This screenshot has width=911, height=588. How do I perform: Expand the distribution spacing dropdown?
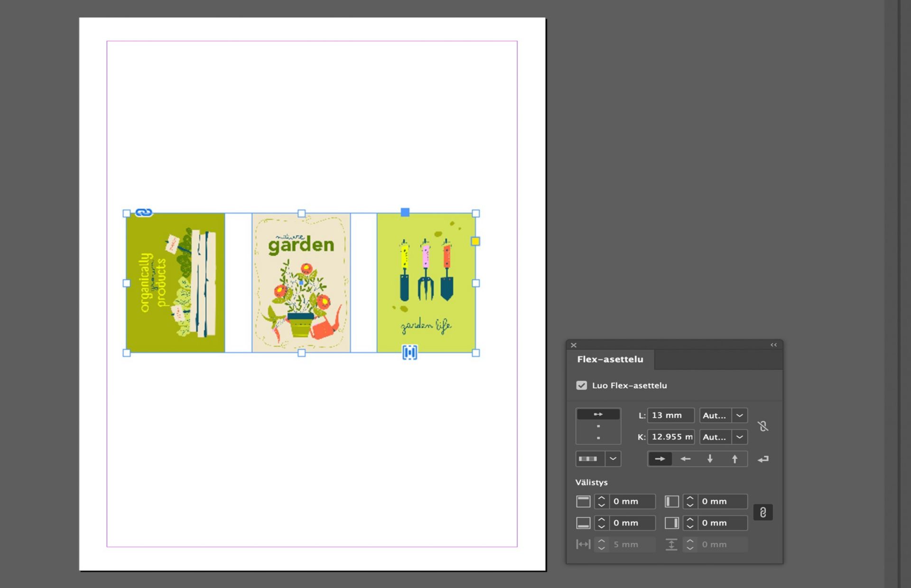613,459
